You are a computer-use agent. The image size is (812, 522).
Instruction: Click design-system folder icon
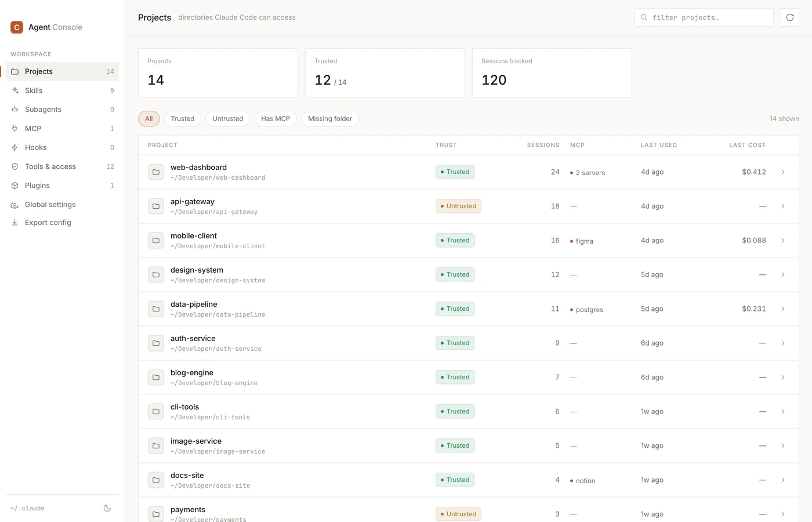[x=156, y=275]
